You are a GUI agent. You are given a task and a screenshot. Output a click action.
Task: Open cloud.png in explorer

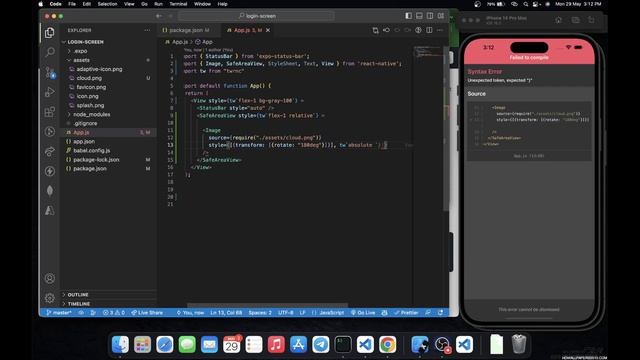pos(108,78)
